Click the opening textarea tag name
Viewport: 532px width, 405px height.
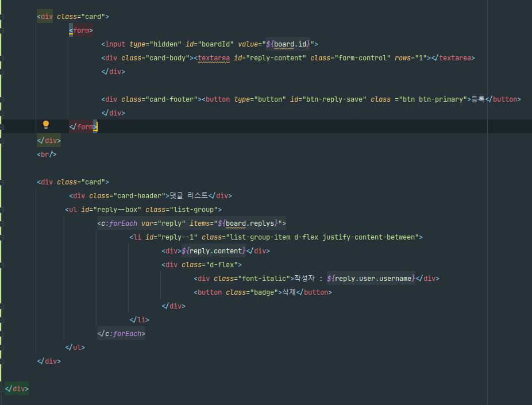click(214, 58)
